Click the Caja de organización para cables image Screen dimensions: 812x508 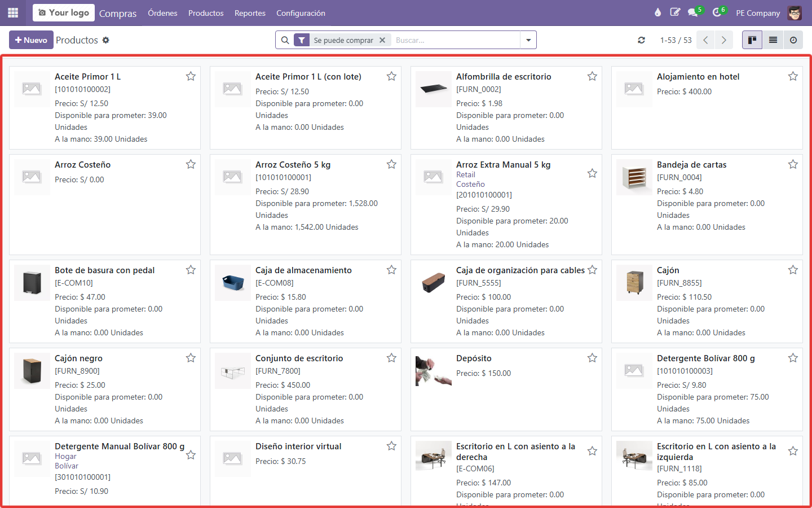[x=434, y=283]
